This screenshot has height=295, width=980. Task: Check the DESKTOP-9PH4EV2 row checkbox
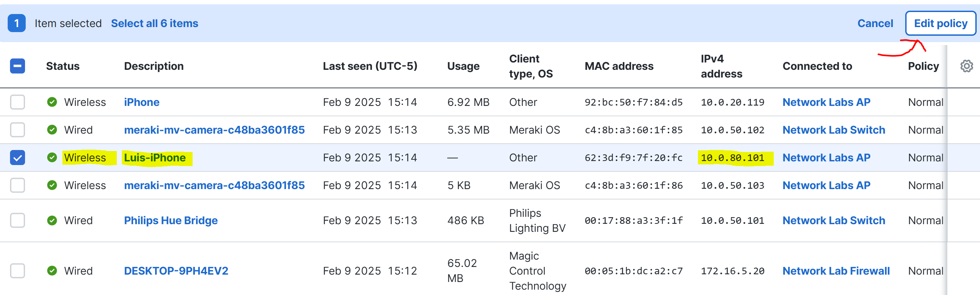click(17, 271)
